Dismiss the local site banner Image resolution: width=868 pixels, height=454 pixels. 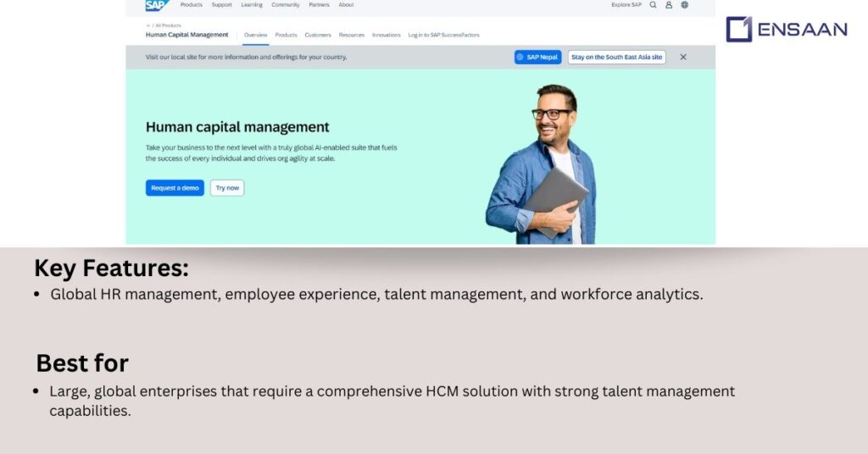683,57
